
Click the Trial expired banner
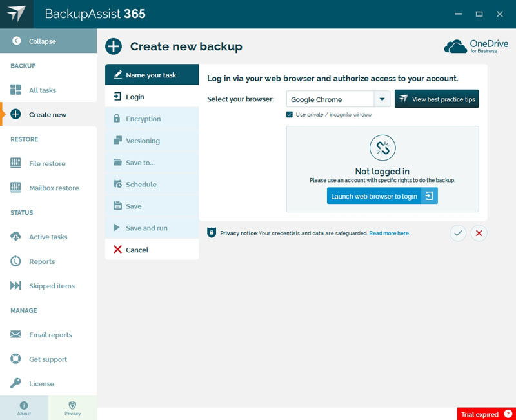[486, 414]
